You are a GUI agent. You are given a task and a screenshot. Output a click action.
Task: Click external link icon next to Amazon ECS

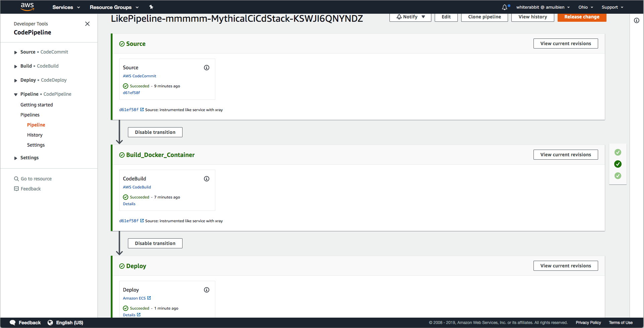(149, 298)
